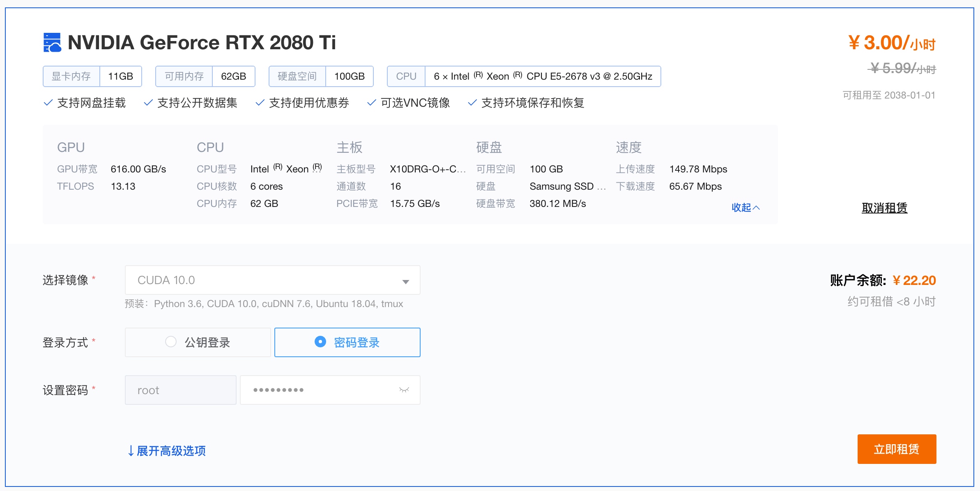This screenshot has width=980, height=491.
Task: Click the ¥3.00/小时 price text
Action: 892,43
